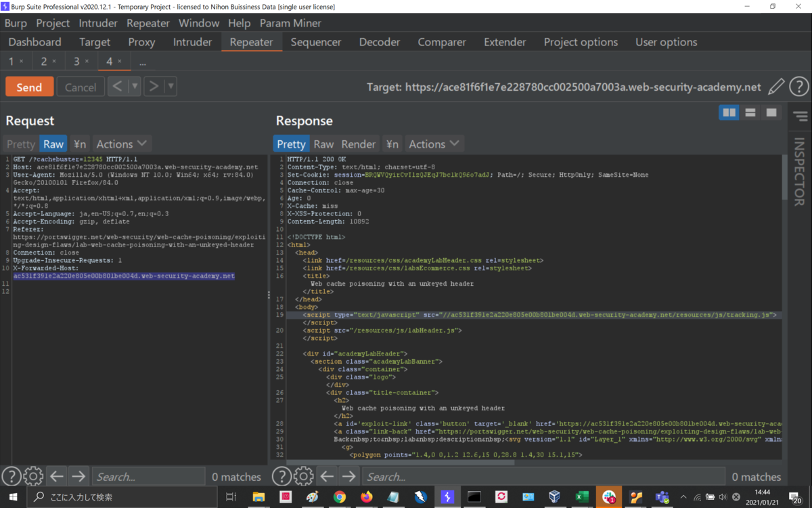This screenshot has height=508, width=812.
Task: Jump to next match in Request search
Action: 78,477
